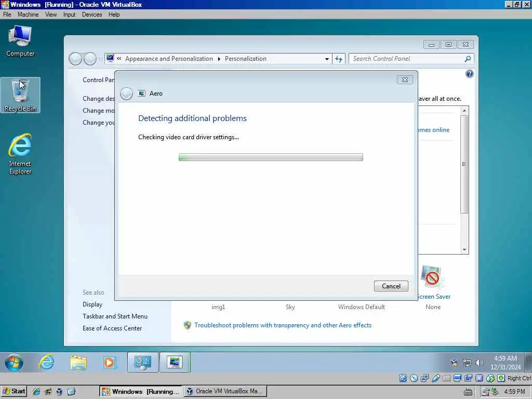Expand address bar history dropdown
The image size is (532, 399).
click(x=327, y=59)
